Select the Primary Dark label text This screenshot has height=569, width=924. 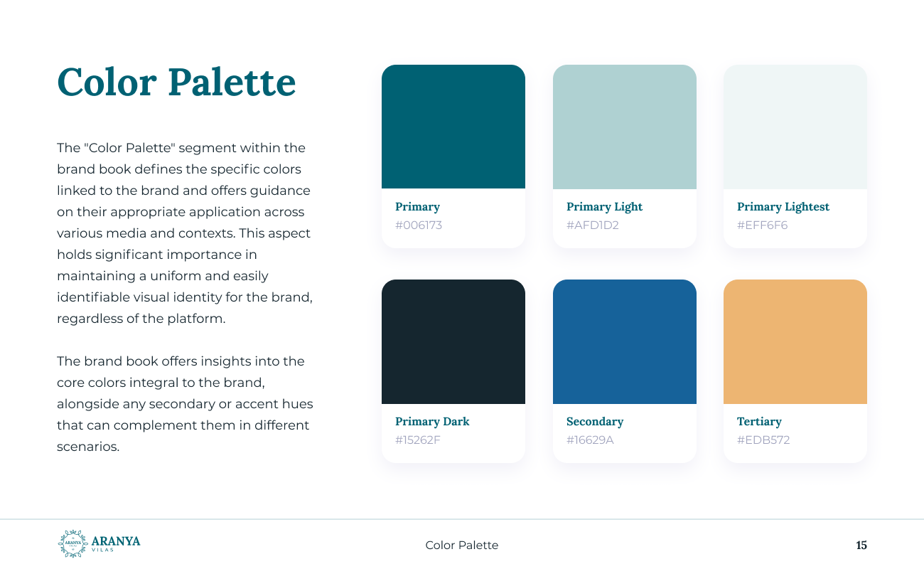[x=432, y=422]
